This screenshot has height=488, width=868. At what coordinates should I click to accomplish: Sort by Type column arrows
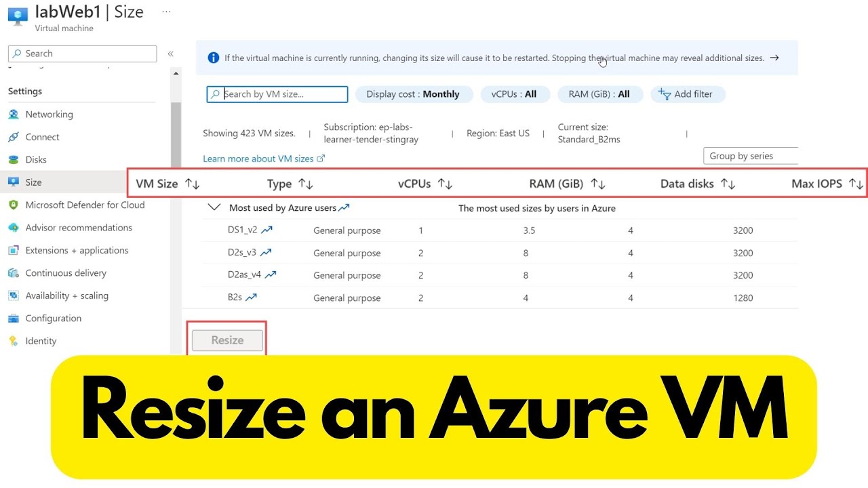pos(306,184)
